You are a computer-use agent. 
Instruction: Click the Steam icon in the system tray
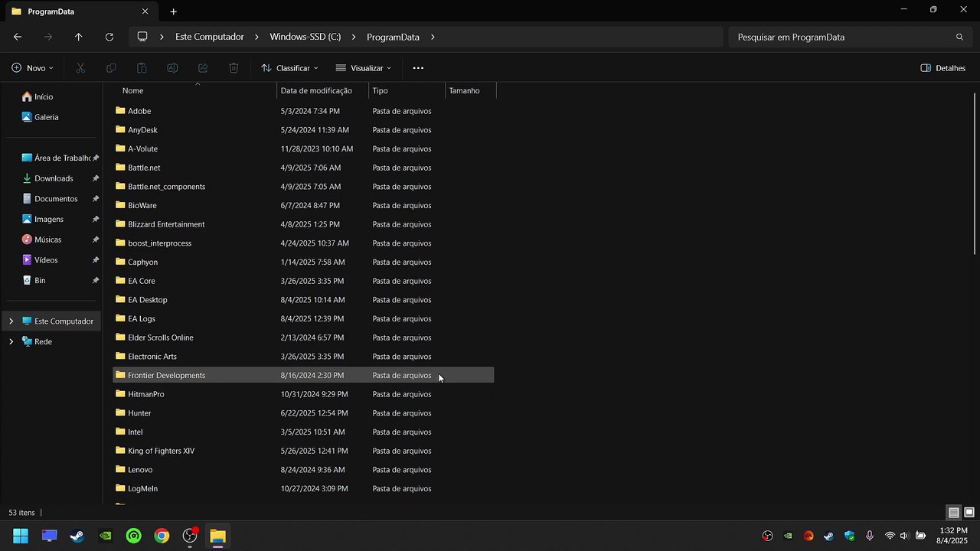point(828,536)
